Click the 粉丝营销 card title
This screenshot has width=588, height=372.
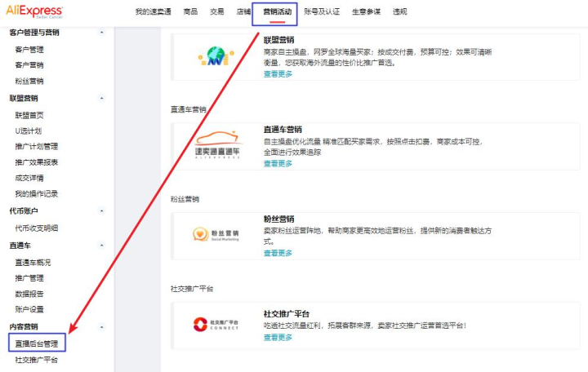point(278,219)
